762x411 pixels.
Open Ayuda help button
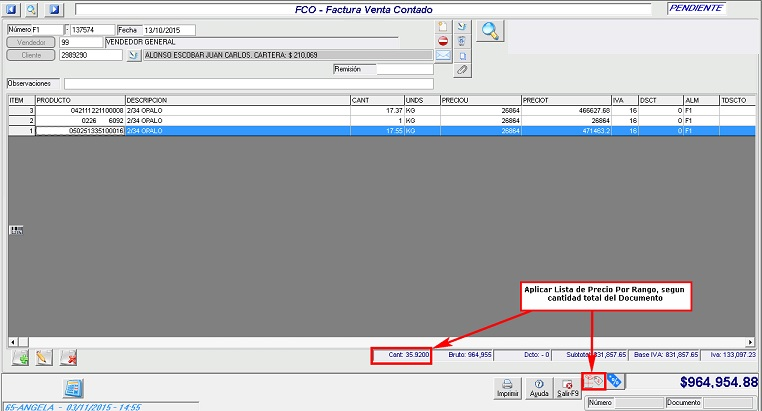[x=539, y=386]
